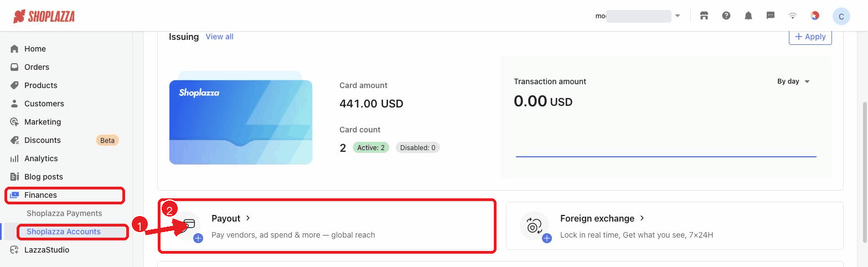This screenshot has height=267, width=868.
Task: Click the Issuing section heading
Action: (x=184, y=37)
